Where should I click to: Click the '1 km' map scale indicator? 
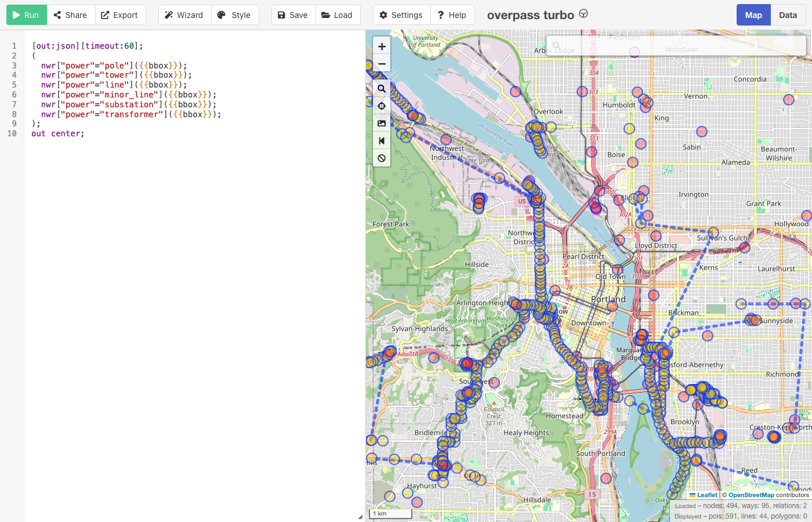pos(390,513)
